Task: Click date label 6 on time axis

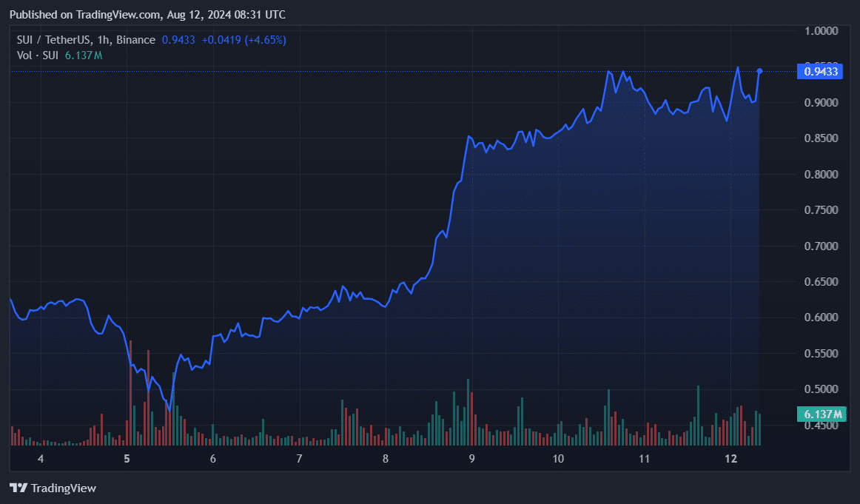Action: coord(213,458)
